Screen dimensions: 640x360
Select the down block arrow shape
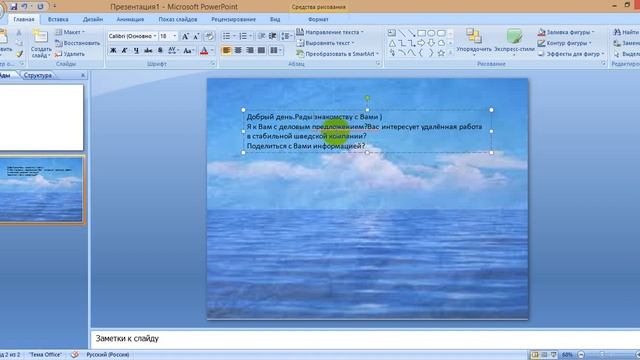click(431, 43)
